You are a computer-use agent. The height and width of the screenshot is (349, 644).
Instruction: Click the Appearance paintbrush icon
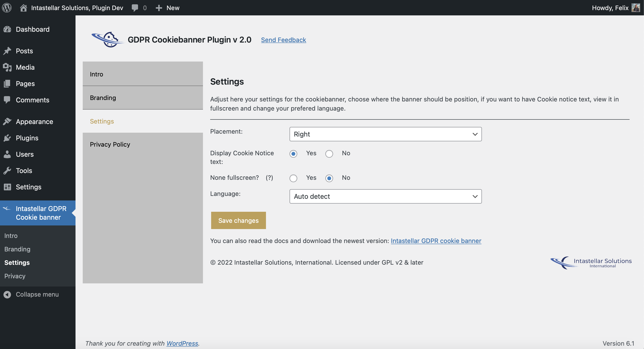[7, 121]
